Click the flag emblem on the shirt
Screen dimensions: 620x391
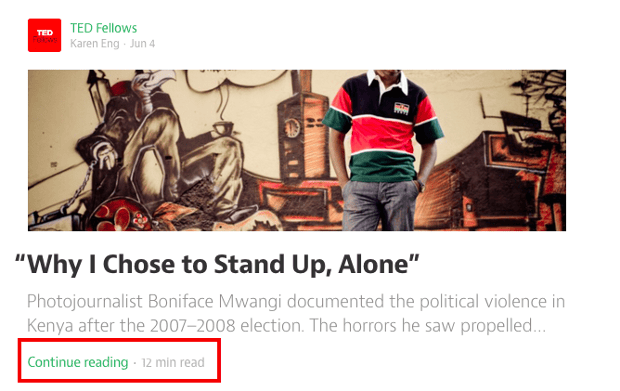(x=401, y=108)
